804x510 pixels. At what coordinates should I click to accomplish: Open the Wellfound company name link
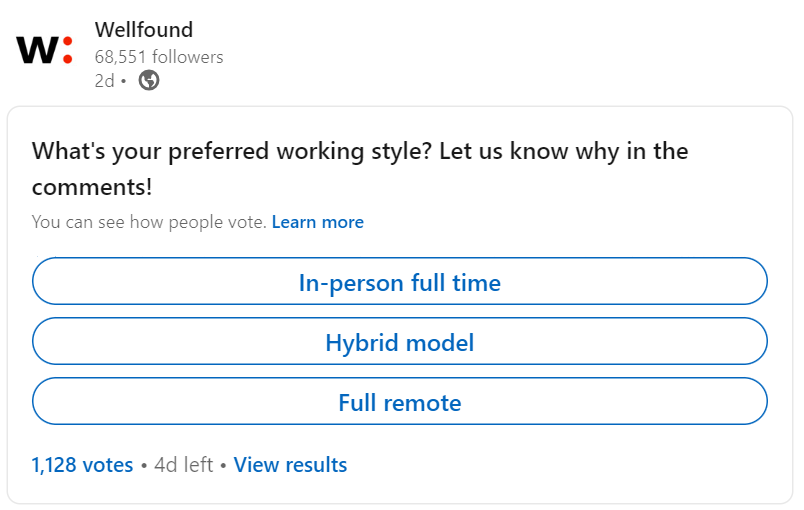(x=143, y=30)
